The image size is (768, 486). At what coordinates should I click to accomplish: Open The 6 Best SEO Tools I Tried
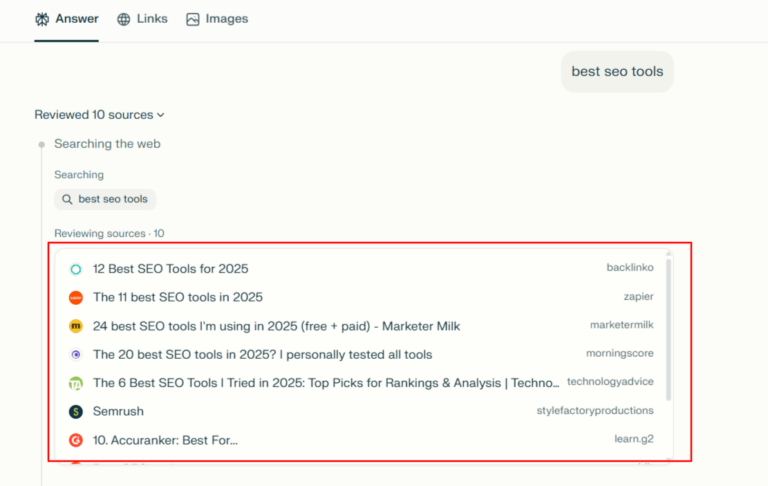coord(326,383)
